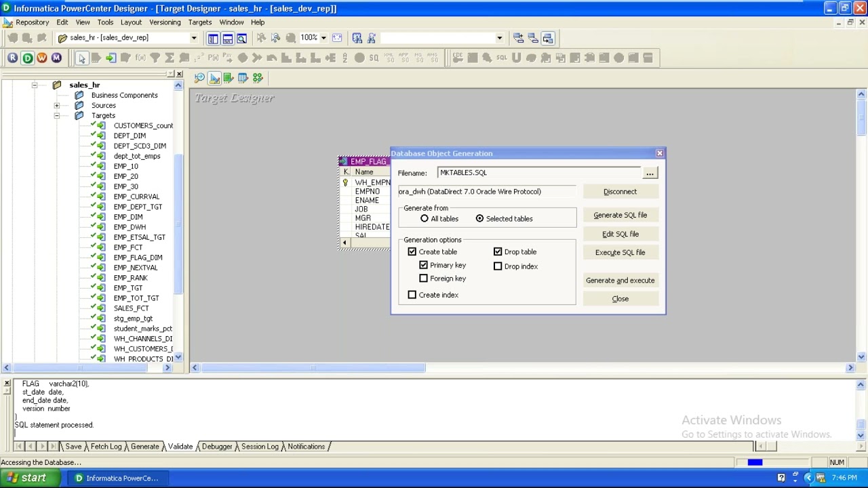Switch to the Fetch Log output tab
Image resolution: width=868 pixels, height=488 pixels.
[x=106, y=447]
